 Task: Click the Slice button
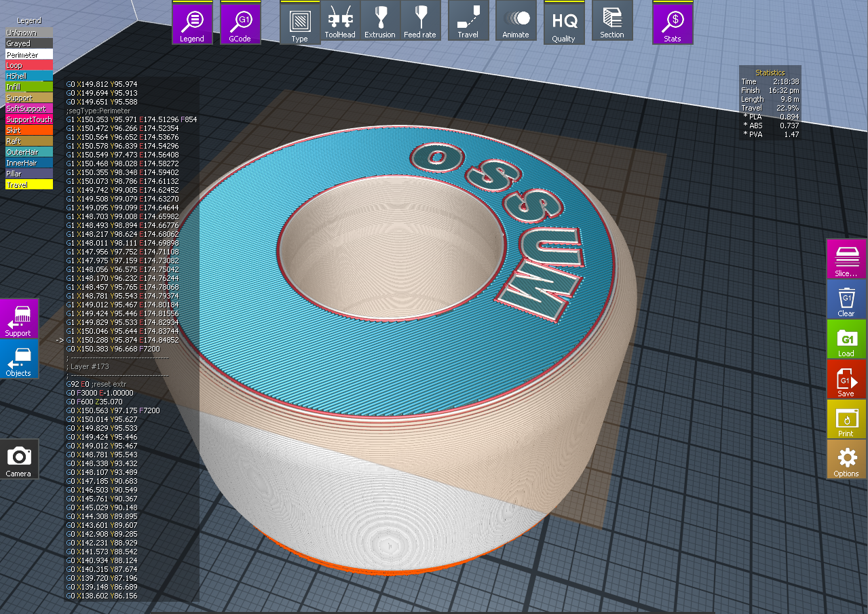coord(846,259)
